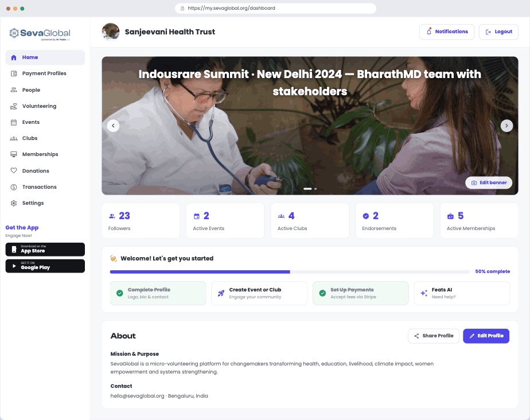The height and width of the screenshot is (420, 530).
Task: Click the Active Memberships badge icon
Action: pyautogui.click(x=450, y=216)
